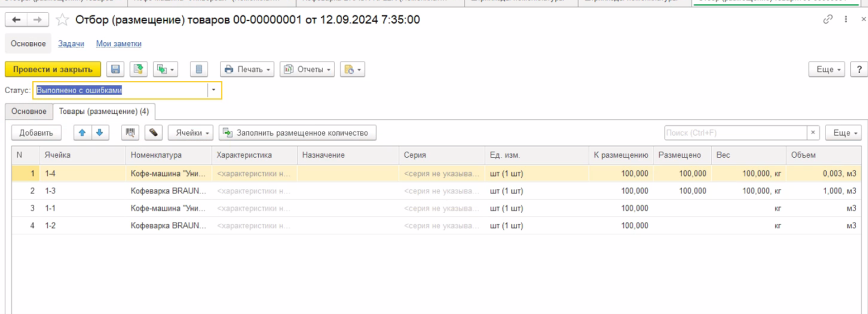This screenshot has width=868, height=314.
Task: Select cell 1-4 in row 1
Action: (x=83, y=174)
